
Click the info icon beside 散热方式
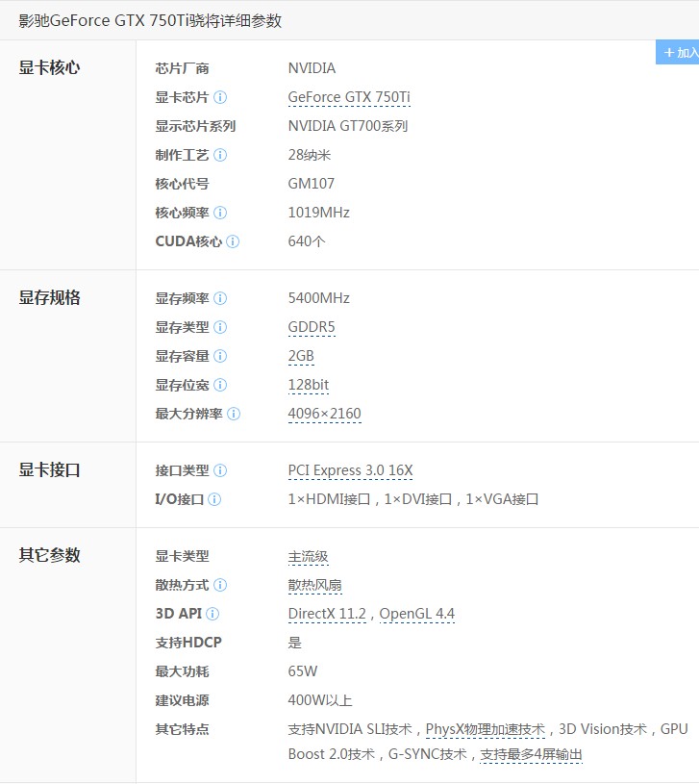tap(220, 585)
